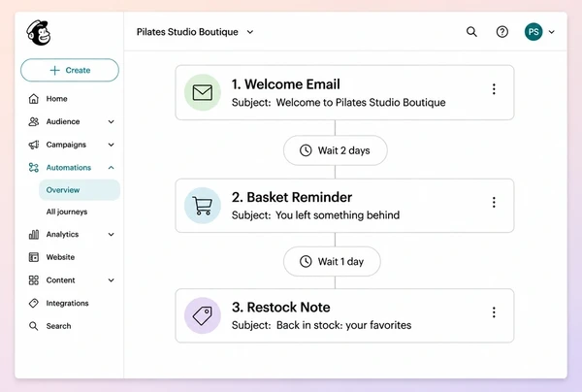Open the help question mark icon
This screenshot has height=392, width=582.
502,32
